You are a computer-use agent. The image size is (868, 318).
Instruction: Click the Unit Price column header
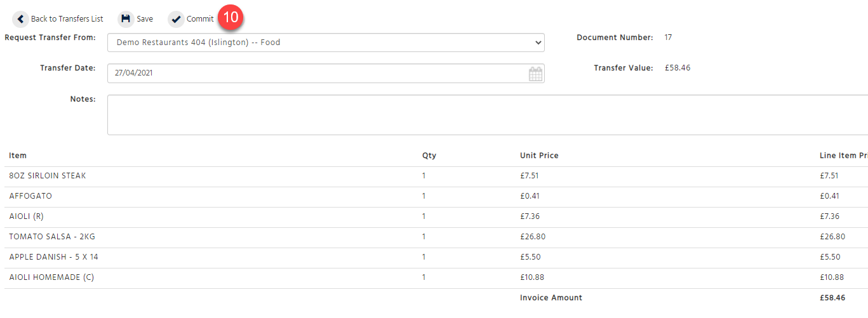click(539, 156)
